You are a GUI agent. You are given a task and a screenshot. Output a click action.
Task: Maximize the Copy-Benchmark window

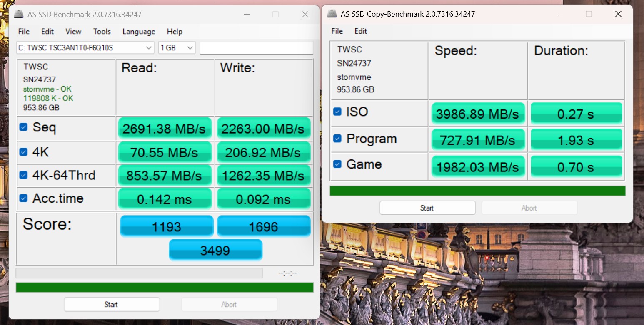589,14
